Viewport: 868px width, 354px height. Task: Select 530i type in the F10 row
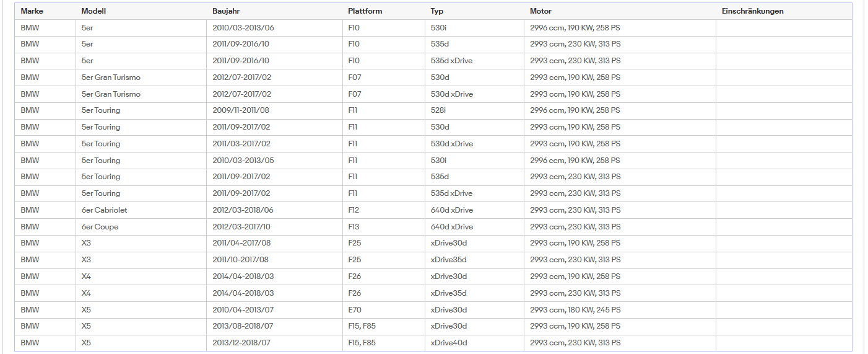pyautogui.click(x=474, y=28)
